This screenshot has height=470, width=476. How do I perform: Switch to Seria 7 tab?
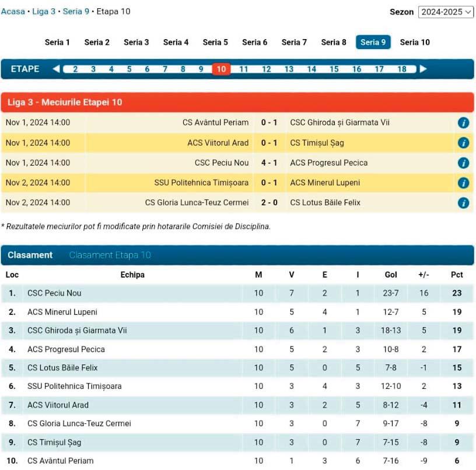(294, 42)
